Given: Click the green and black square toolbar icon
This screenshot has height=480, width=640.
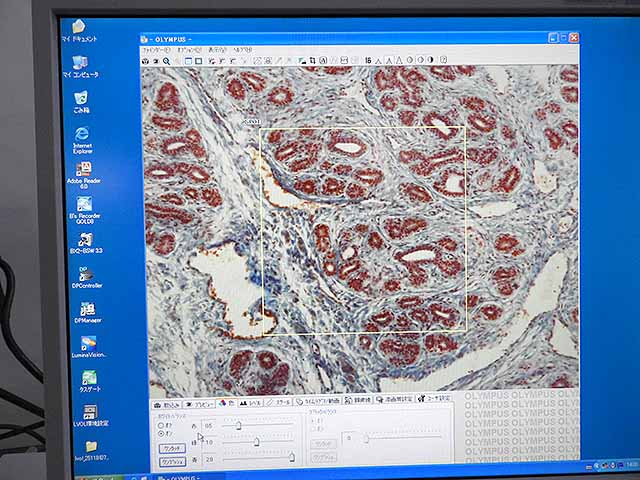Looking at the screenshot, I should click(302, 61).
